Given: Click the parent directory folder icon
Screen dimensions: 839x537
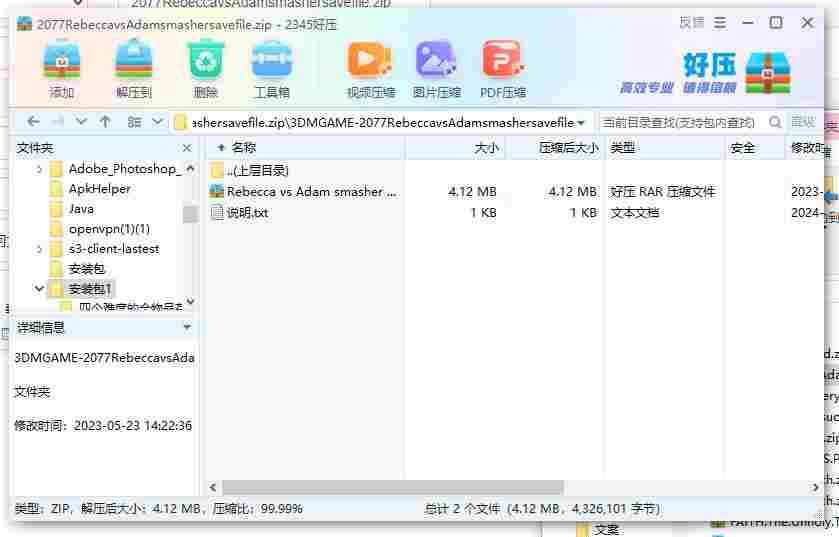Looking at the screenshot, I should point(217,171).
